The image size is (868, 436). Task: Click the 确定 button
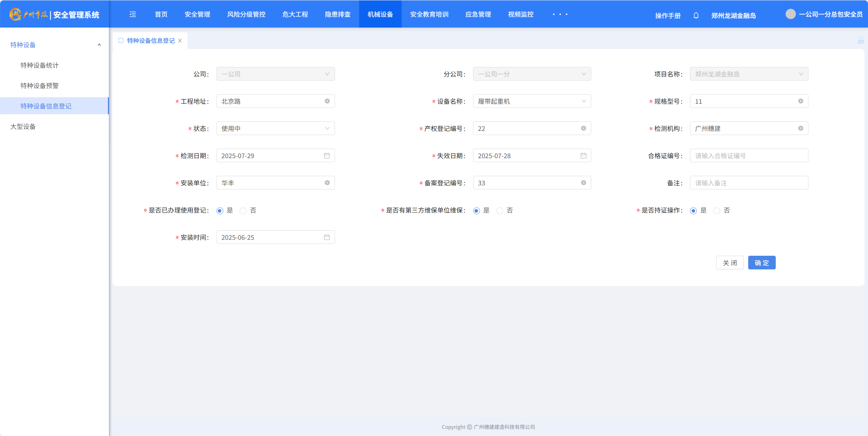[x=761, y=263]
